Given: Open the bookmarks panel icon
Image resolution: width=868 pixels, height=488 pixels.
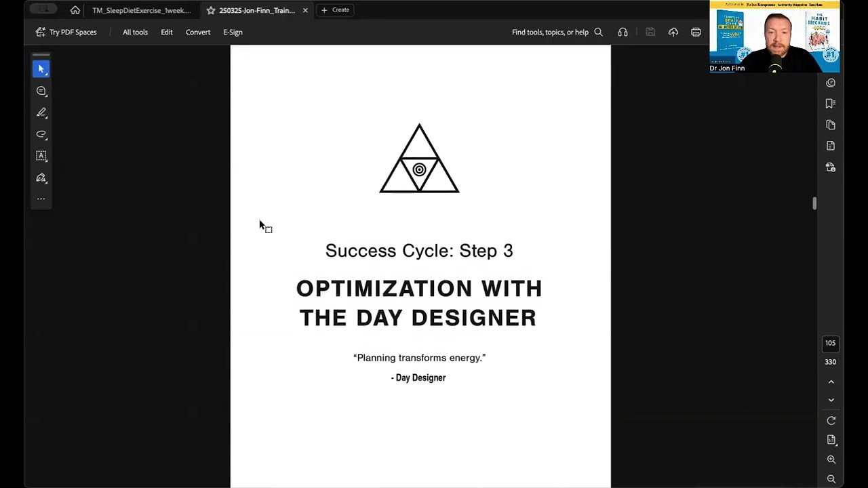Looking at the screenshot, I should pos(831,104).
